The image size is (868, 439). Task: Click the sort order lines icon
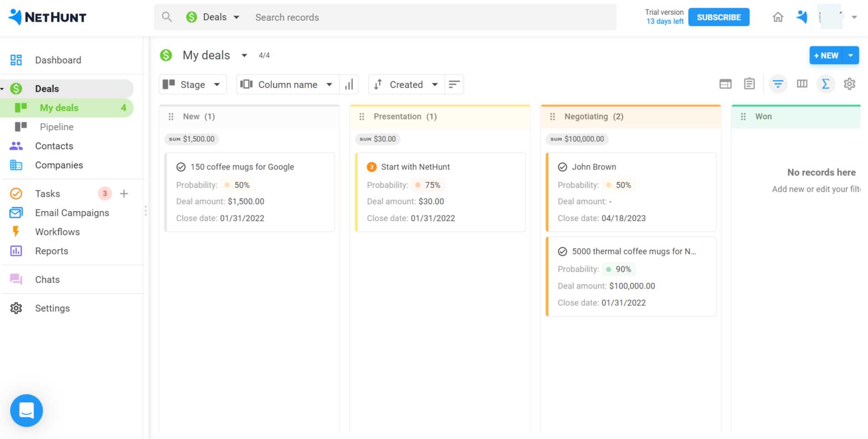click(454, 85)
